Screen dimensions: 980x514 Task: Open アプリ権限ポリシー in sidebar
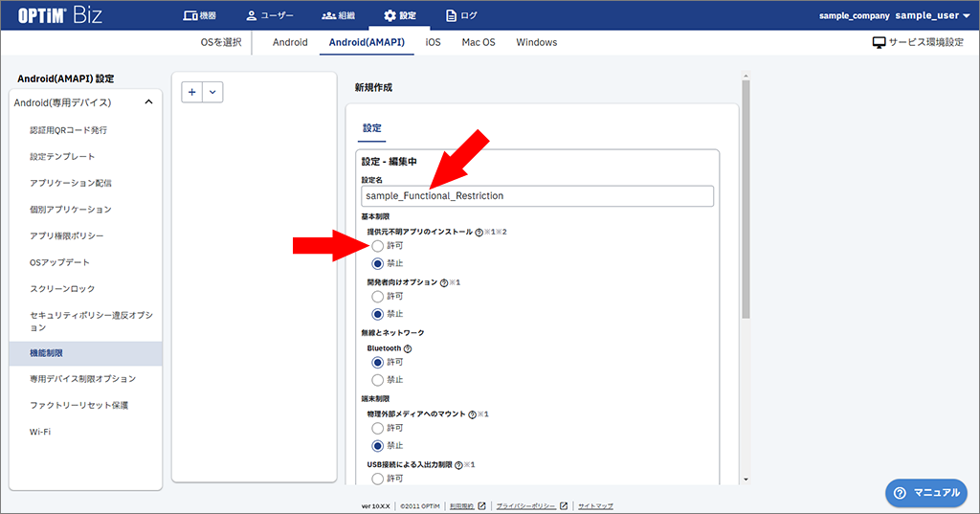pos(66,235)
